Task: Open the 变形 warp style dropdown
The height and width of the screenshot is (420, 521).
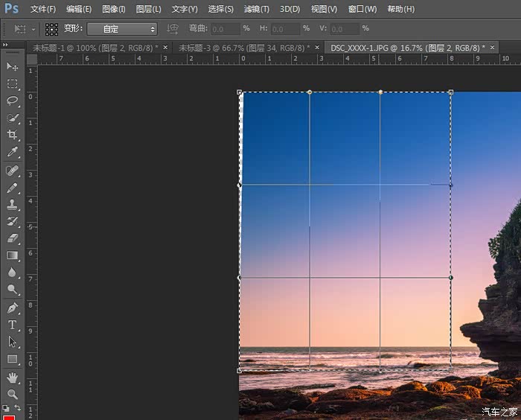Action: click(x=122, y=29)
